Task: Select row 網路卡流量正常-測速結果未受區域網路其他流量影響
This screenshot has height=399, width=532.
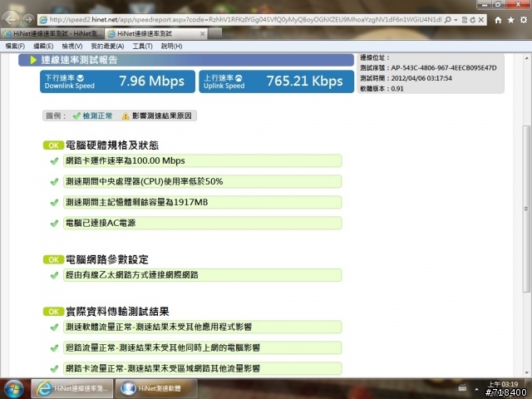Action: [202, 368]
